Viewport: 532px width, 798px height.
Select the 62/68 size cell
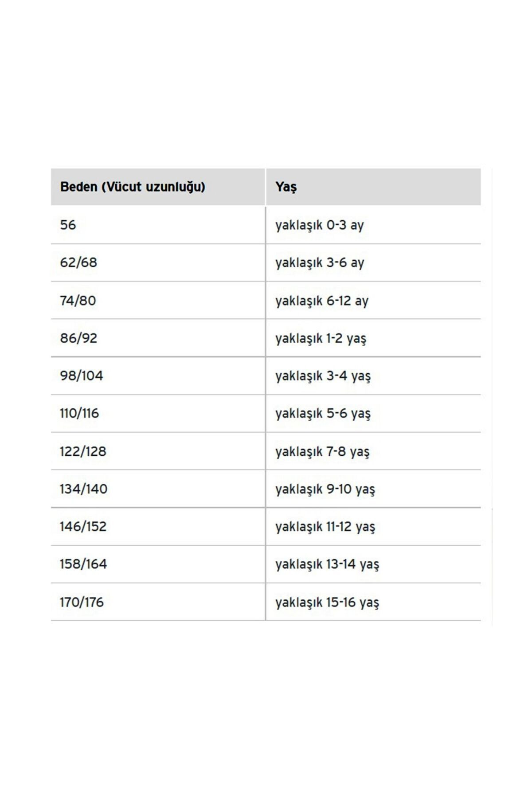(x=158, y=262)
